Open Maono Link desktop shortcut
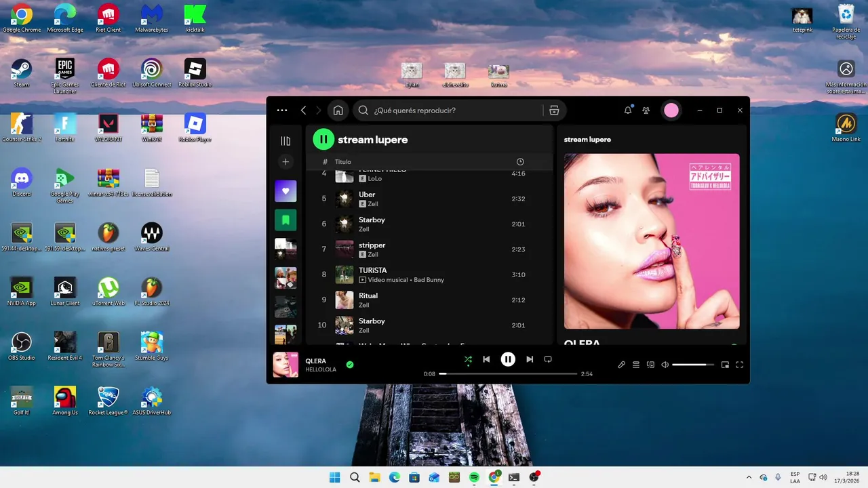This screenshot has height=488, width=868. pyautogui.click(x=846, y=128)
